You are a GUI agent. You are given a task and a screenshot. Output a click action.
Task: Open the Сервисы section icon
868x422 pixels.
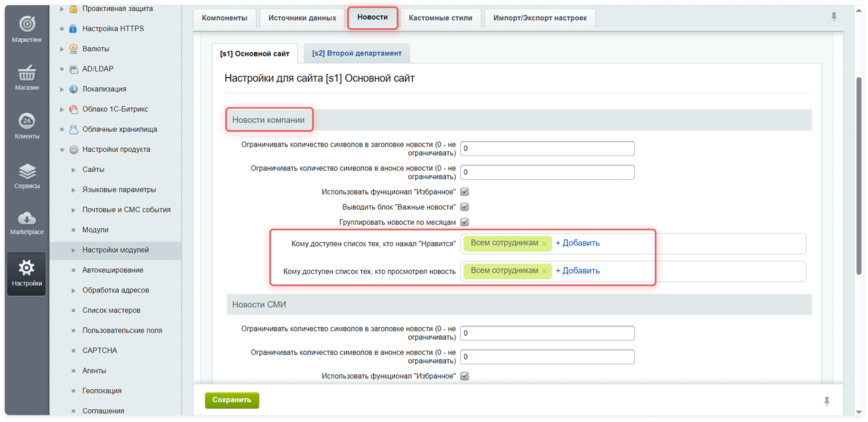[27, 171]
